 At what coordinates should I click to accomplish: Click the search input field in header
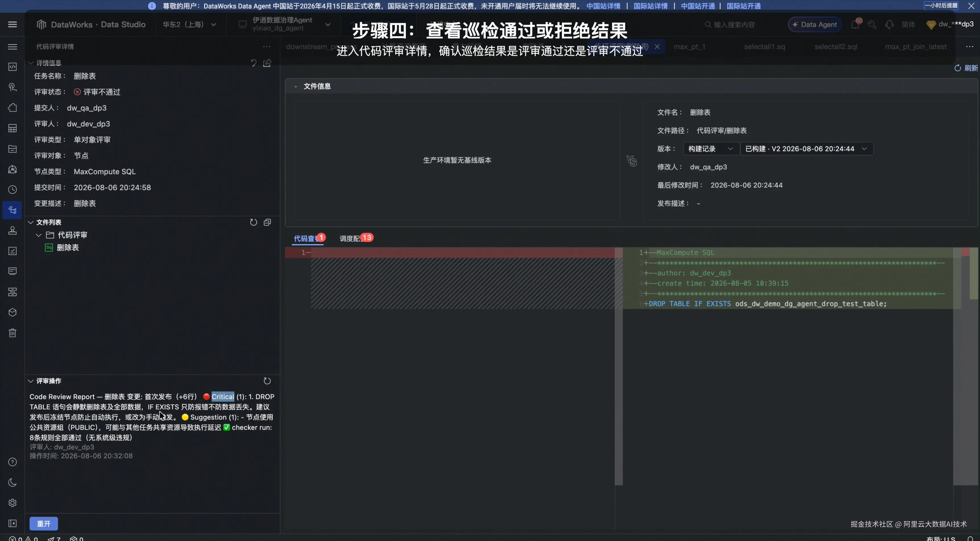coord(734,24)
